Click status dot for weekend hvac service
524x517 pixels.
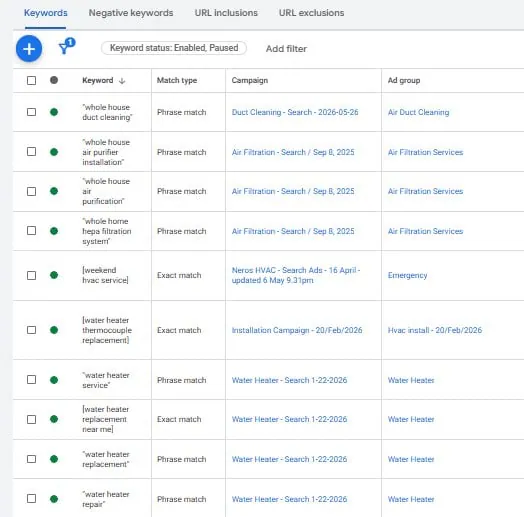(54, 275)
